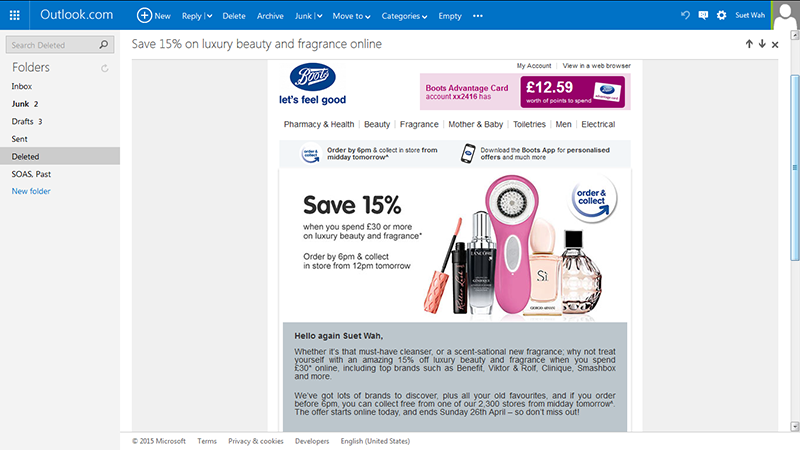Viewport: 800px width, 450px height.
Task: Click the Boots App phone icon
Action: (x=468, y=154)
